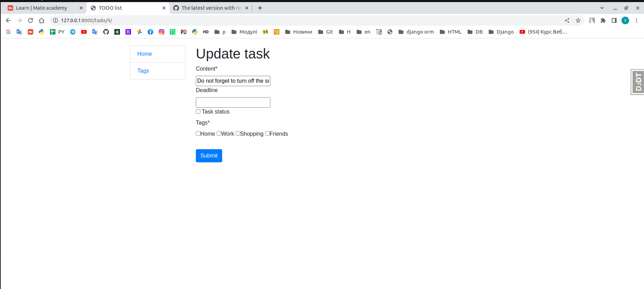Go to browser home page
Screen dimensions: 644x289
(42, 20)
